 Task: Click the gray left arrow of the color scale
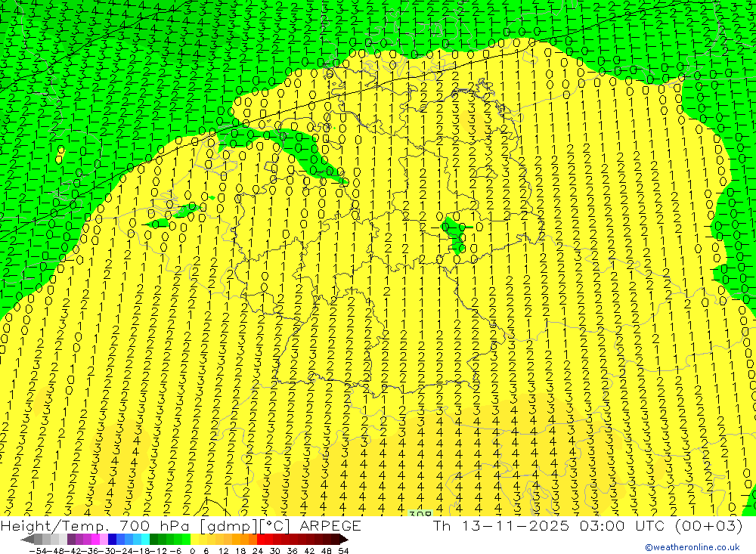(x=27, y=539)
